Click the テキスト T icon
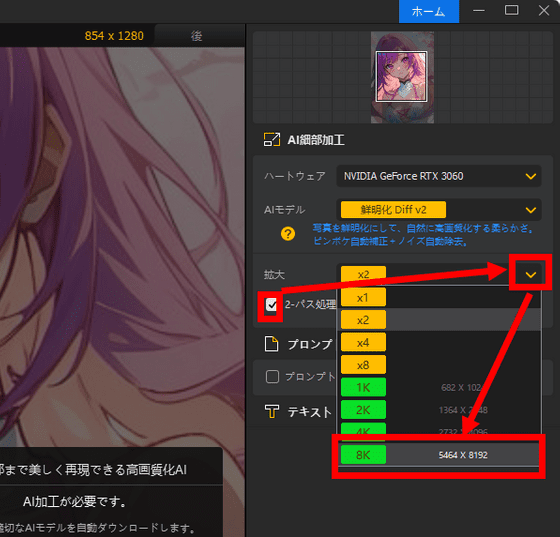Image resolution: width=560 pixels, height=537 pixels. coord(272,411)
